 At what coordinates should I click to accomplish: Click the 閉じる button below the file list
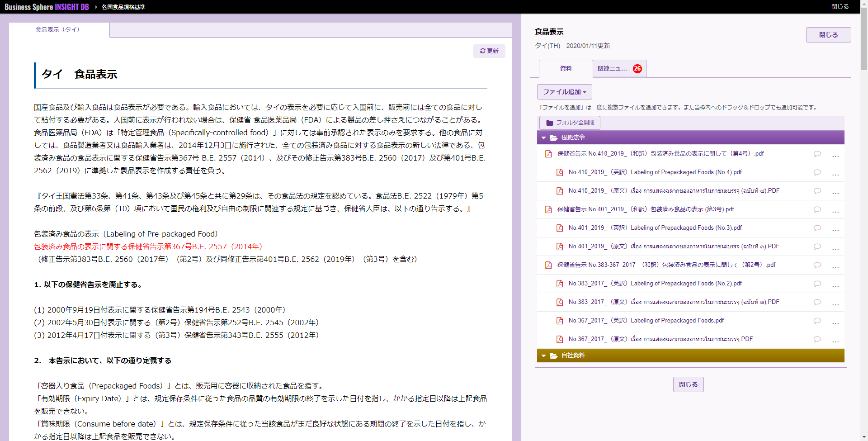tap(688, 384)
